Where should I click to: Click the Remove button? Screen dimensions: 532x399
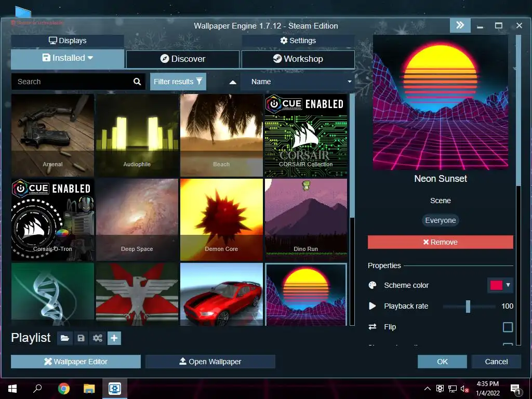[x=441, y=242]
